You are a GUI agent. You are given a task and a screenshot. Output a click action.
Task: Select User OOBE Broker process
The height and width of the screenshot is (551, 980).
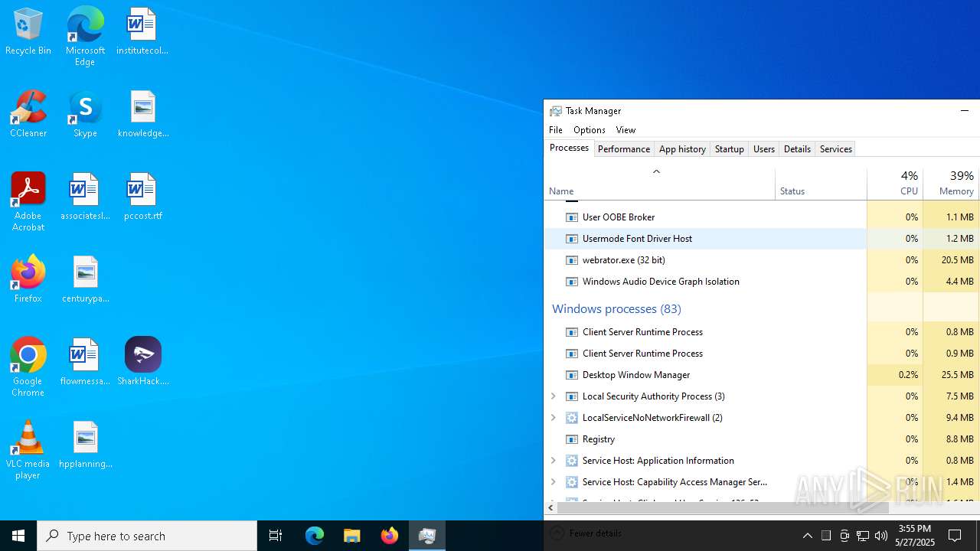pos(762,217)
